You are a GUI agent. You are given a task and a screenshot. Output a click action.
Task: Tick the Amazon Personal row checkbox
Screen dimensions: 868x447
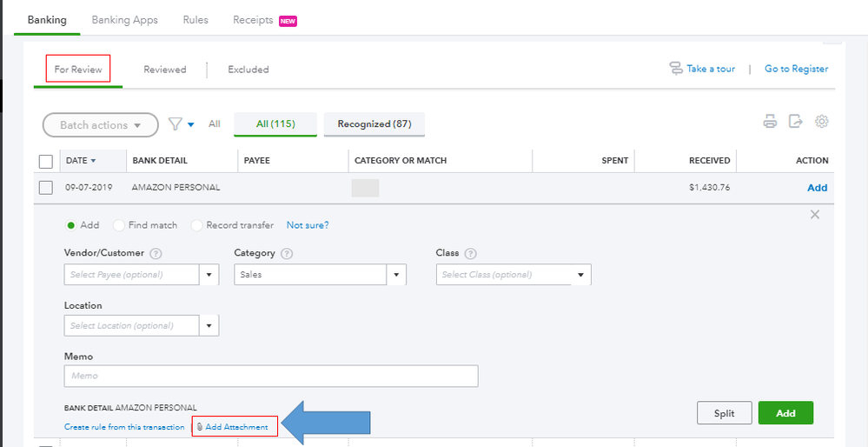click(x=46, y=188)
